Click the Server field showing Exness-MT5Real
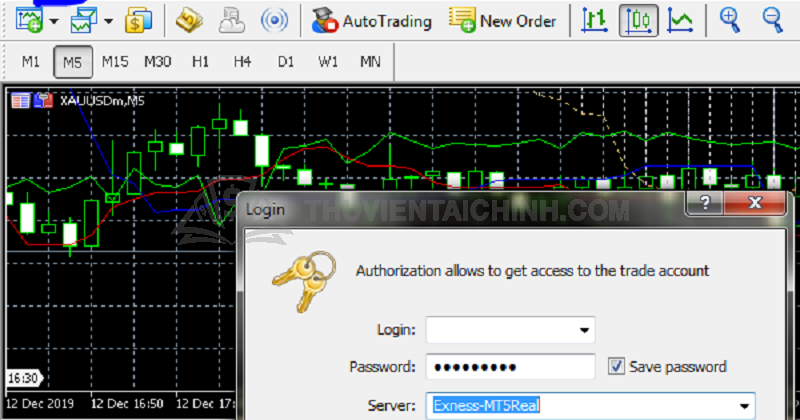Screen dimensions: 800x420 tap(590, 406)
